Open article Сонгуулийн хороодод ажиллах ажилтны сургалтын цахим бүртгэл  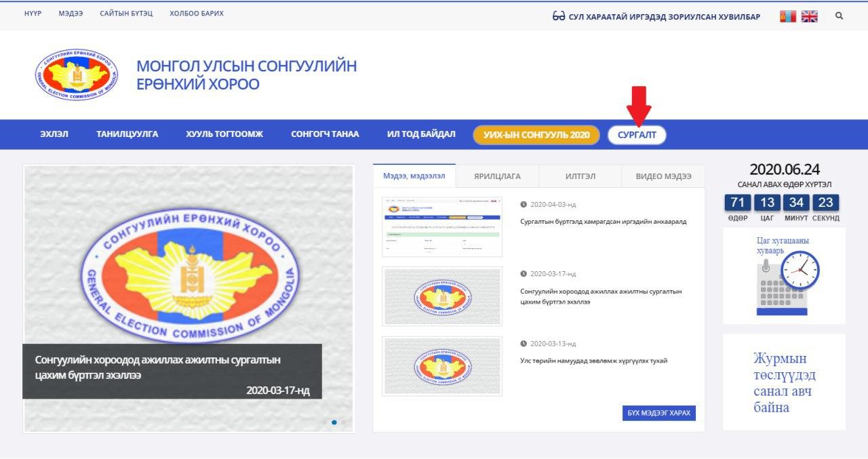tap(601, 296)
